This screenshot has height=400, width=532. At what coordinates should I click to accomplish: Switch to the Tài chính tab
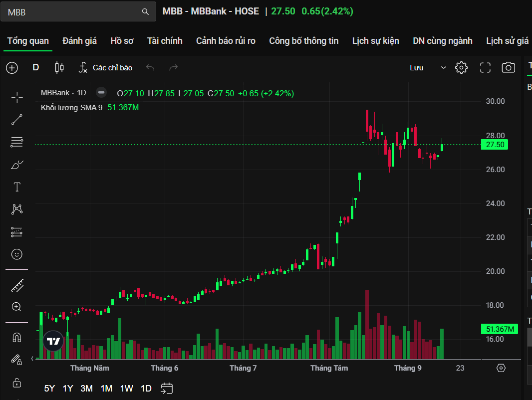(x=165, y=41)
